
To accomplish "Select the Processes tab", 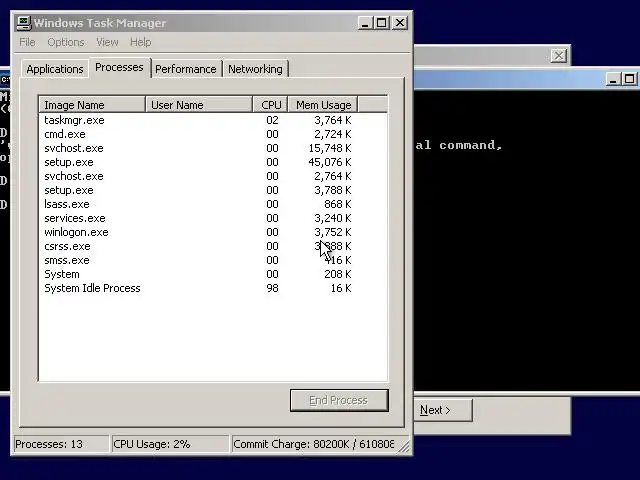I will click(x=119, y=67).
